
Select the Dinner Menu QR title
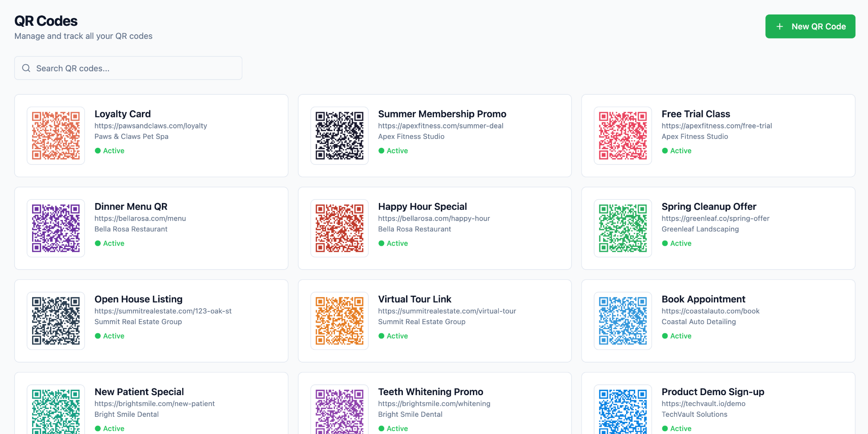coord(131,207)
